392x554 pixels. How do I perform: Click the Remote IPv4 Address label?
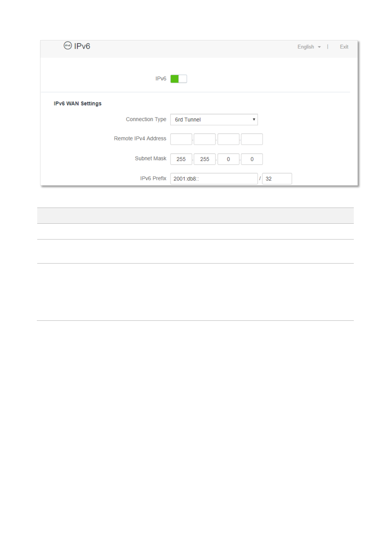[140, 138]
